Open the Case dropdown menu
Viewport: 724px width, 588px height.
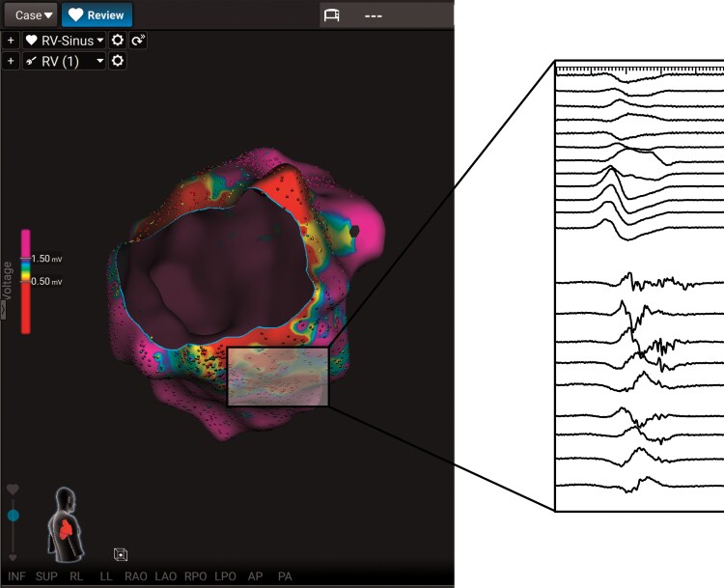pos(31,14)
